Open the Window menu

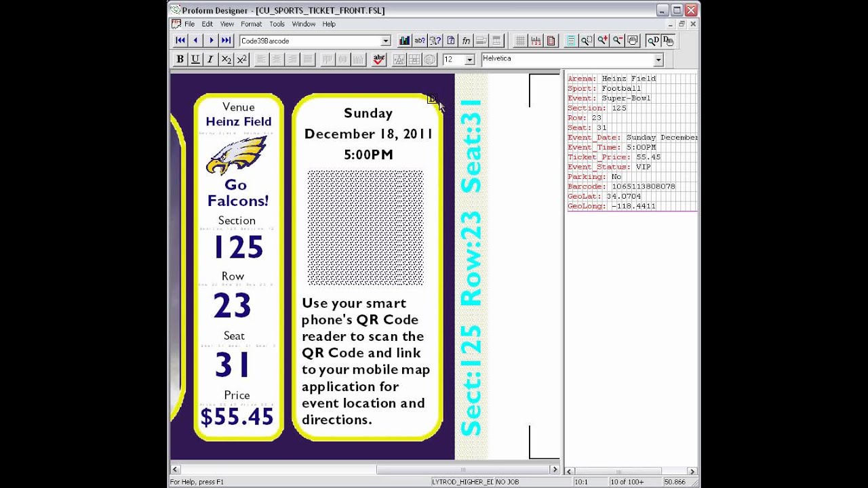click(303, 24)
